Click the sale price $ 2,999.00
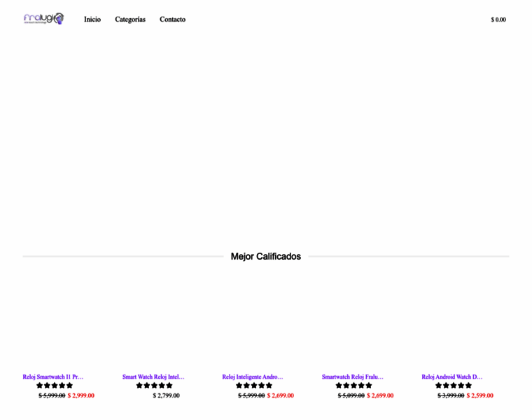 click(x=81, y=395)
